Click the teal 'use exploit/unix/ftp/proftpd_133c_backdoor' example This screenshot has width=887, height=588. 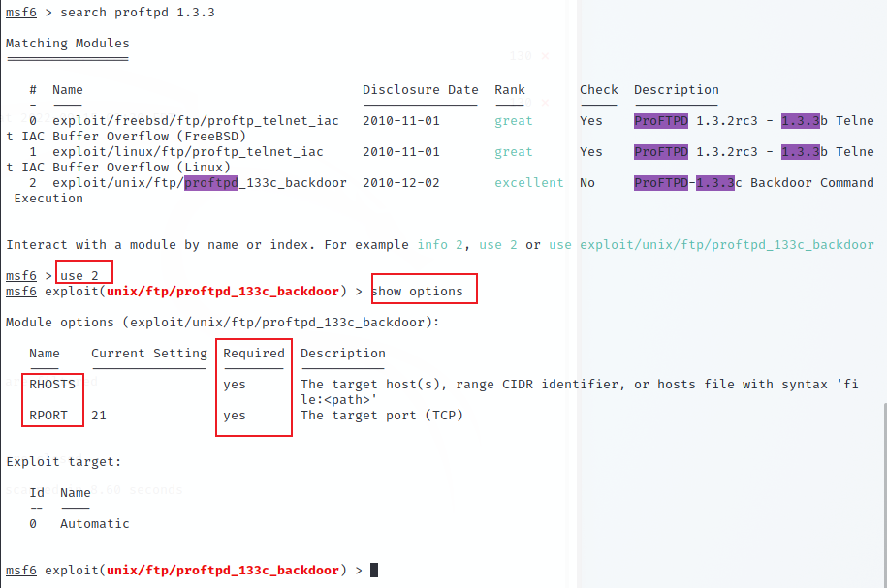click(712, 245)
